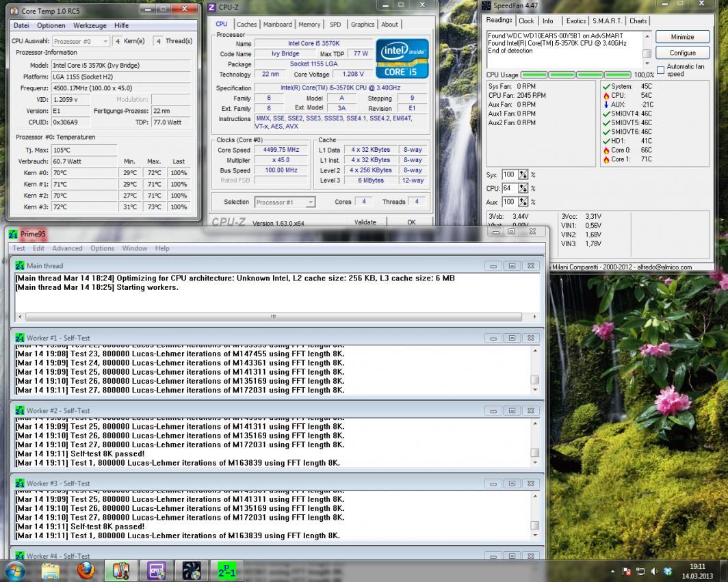The image size is (728, 582).
Task: Click the volume speaker tray icon
Action: pyautogui.click(x=654, y=571)
